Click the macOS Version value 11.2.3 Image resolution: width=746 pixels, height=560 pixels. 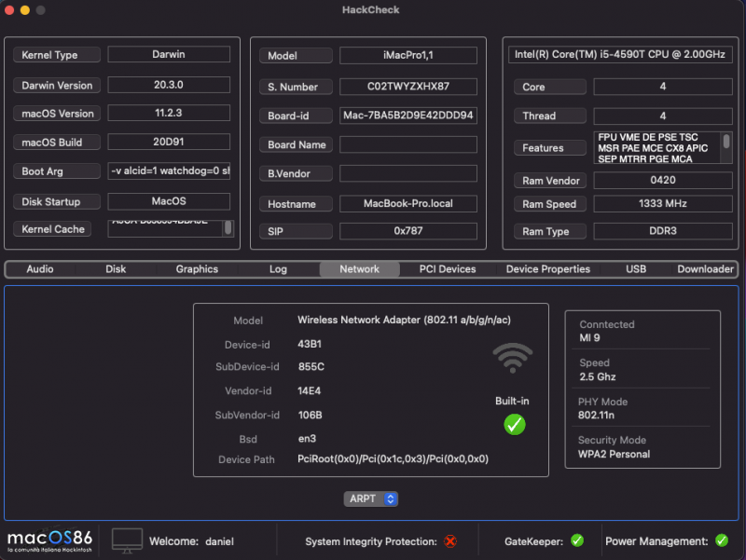[x=169, y=113]
